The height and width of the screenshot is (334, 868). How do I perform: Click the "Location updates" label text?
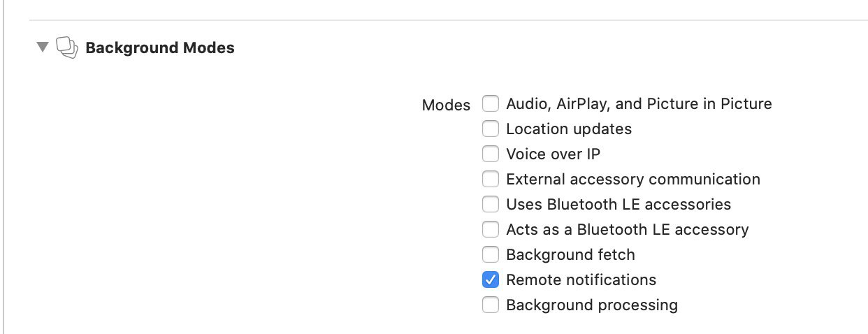[x=569, y=129]
